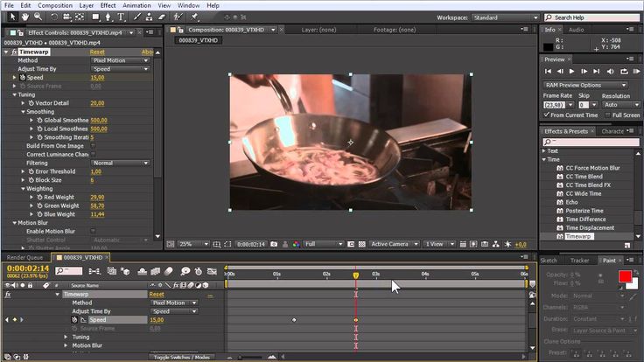Select the Posterize Time effect

click(x=584, y=211)
